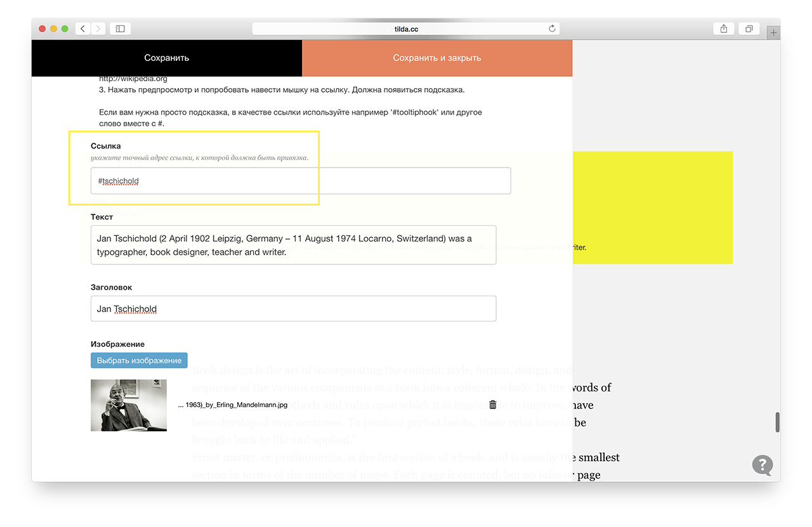Click the Выбрать изображение button
Image resolution: width=812 pixels, height=527 pixels.
(x=139, y=360)
